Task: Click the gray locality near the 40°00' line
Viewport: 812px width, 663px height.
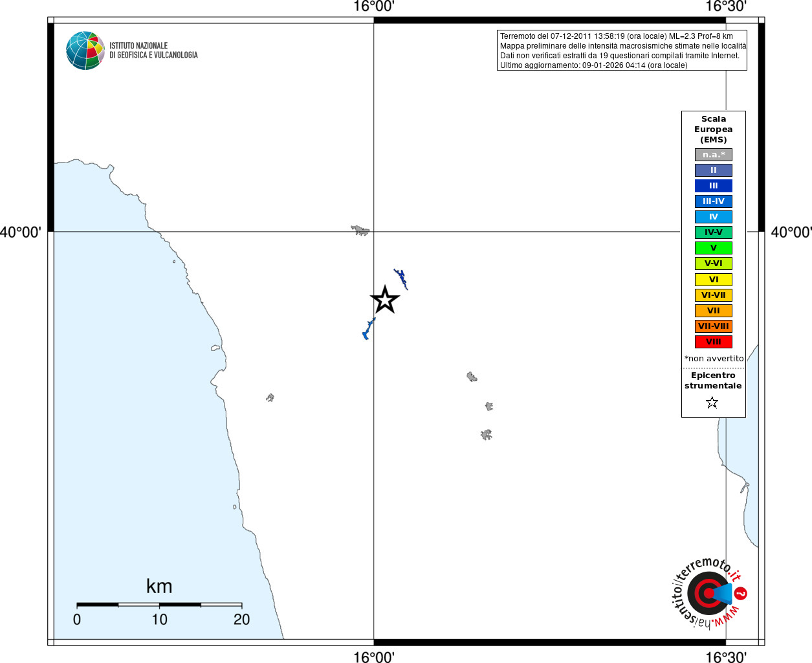Action: (360, 230)
